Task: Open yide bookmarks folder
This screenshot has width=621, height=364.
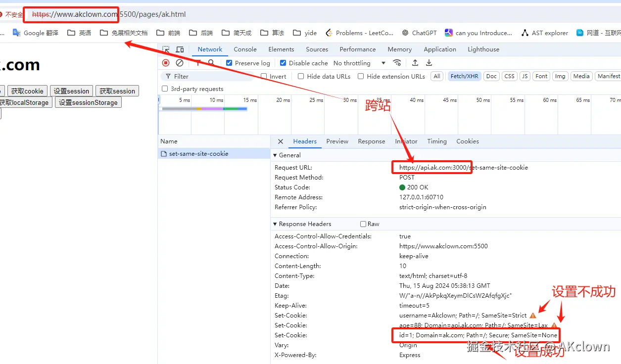Action: (305, 33)
